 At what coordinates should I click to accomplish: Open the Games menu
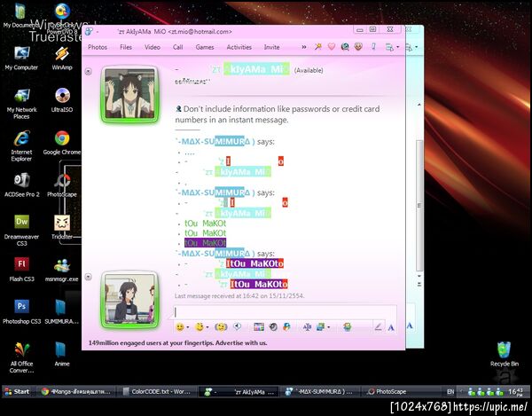205,47
